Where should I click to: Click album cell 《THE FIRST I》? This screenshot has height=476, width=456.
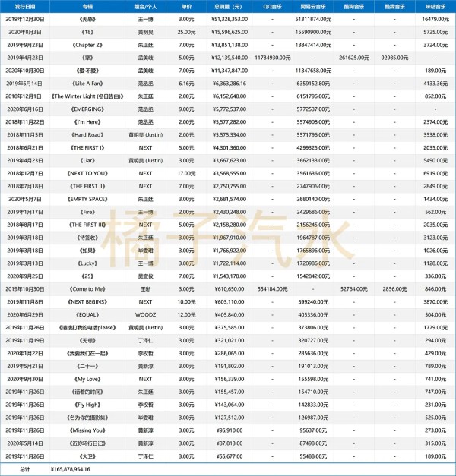(87, 147)
